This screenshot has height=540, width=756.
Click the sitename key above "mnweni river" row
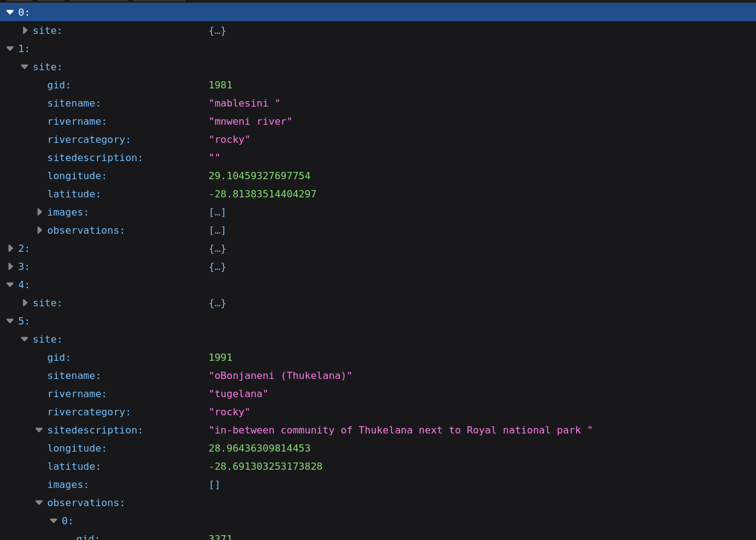click(x=74, y=104)
